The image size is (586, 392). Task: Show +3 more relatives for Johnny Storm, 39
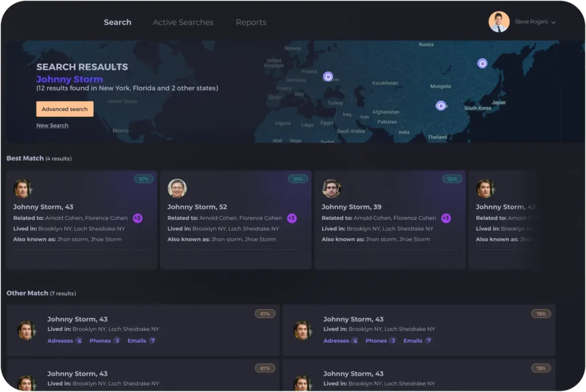click(446, 218)
